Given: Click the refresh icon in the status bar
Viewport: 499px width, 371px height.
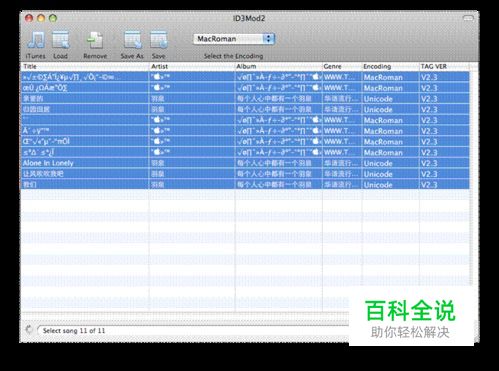Looking at the screenshot, I should click(29, 330).
